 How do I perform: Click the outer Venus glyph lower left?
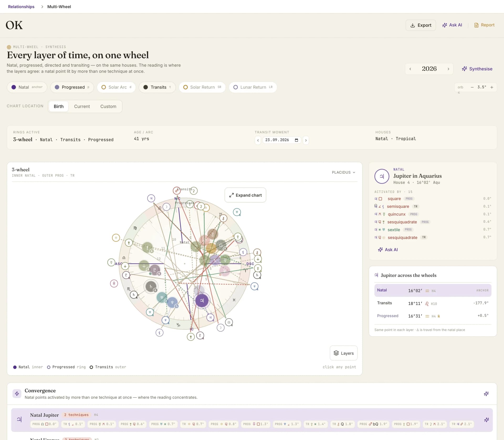[114, 283]
